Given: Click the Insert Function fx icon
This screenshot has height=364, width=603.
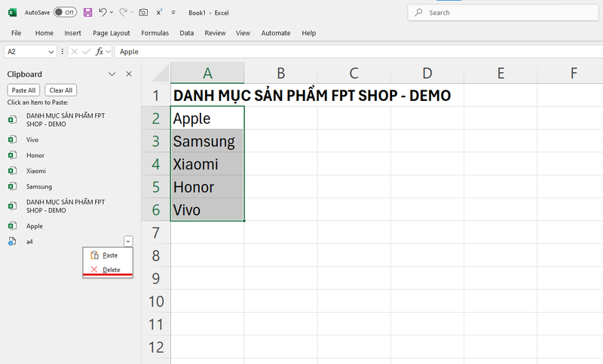Looking at the screenshot, I should [99, 51].
